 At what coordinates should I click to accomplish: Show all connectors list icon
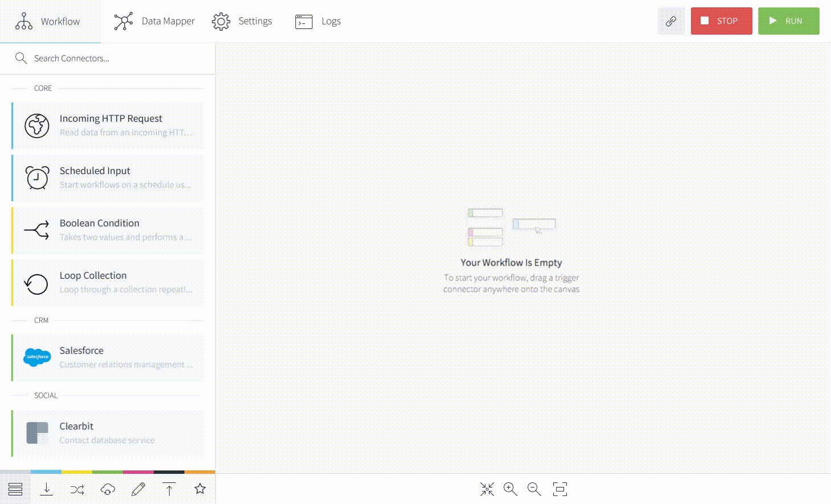pos(15,489)
